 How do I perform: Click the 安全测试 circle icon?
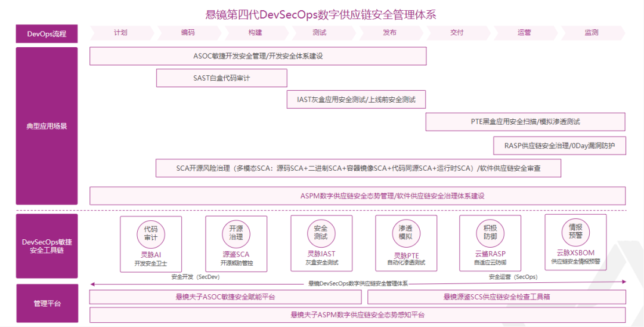pos(321,232)
